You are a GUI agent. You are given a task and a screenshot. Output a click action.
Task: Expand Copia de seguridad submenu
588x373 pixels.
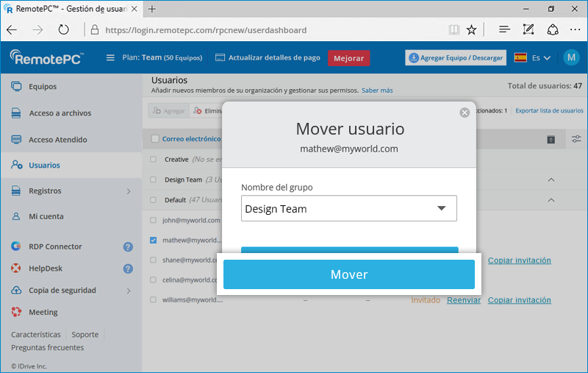coord(129,291)
